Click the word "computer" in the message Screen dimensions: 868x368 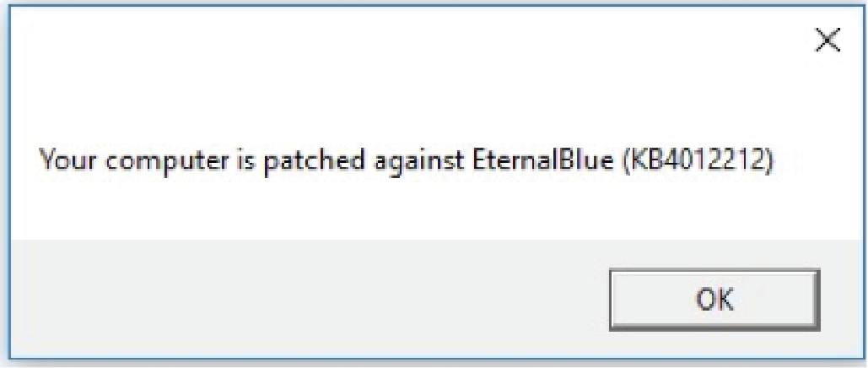click(169, 162)
